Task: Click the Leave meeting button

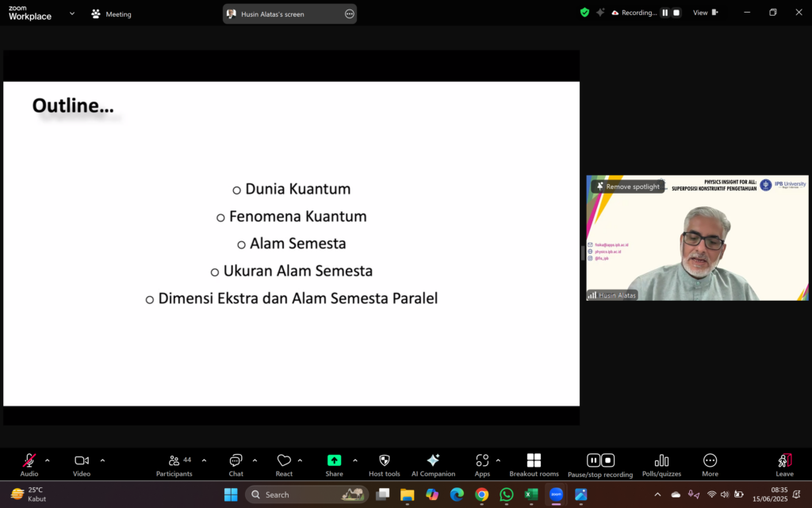Action: [784, 464]
